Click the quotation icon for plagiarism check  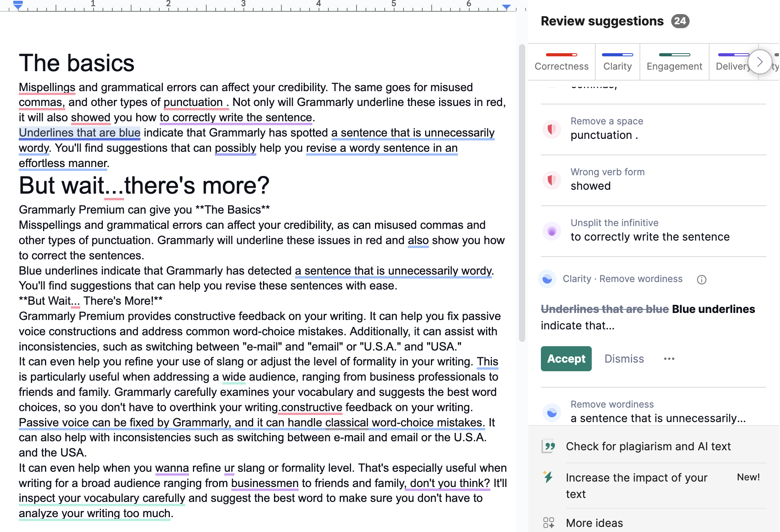coord(548,446)
